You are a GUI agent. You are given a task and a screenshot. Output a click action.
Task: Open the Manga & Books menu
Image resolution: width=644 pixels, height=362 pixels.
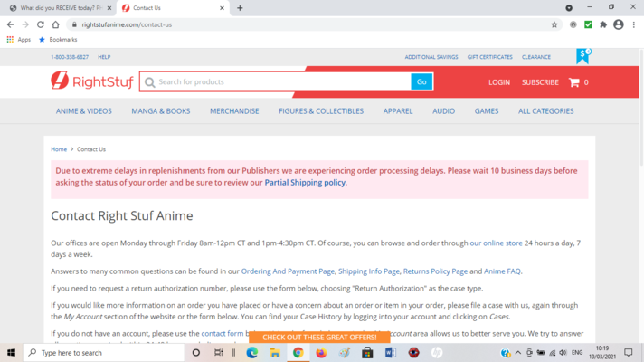[161, 111]
